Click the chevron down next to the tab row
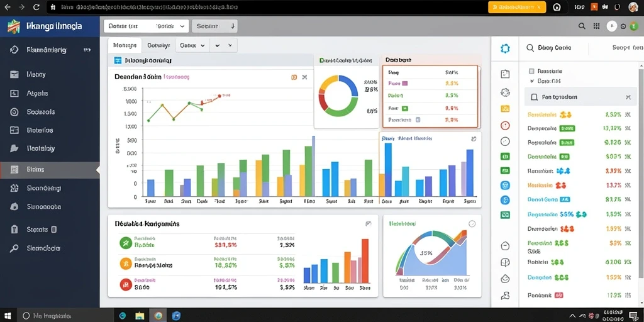This screenshot has height=322, width=644. pyautogui.click(x=217, y=45)
